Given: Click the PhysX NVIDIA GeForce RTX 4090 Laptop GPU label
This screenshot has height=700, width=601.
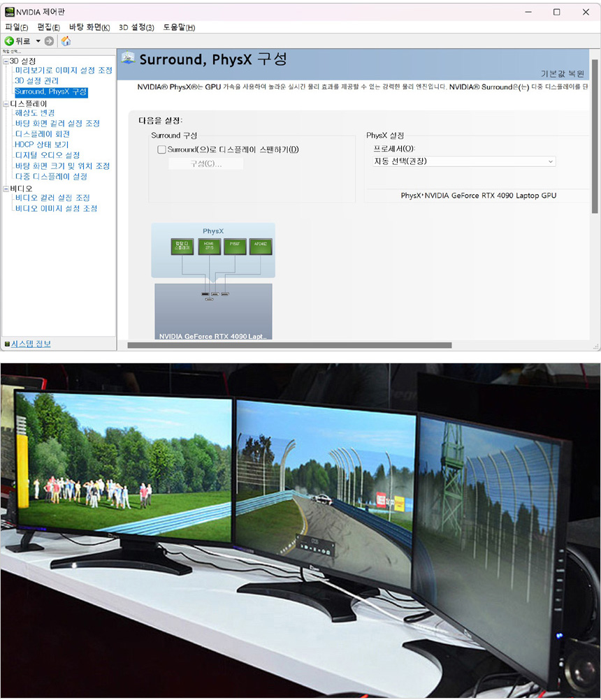Looking at the screenshot, I should point(479,196).
